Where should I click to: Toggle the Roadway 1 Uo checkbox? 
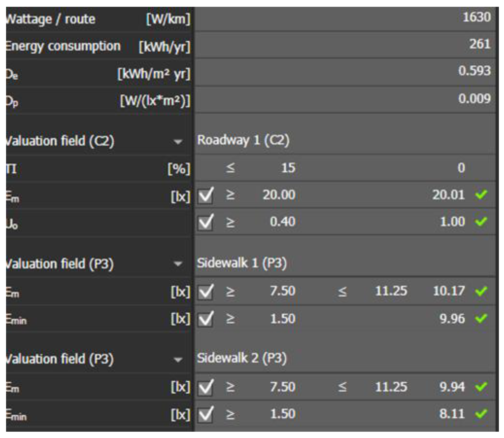tap(205, 222)
